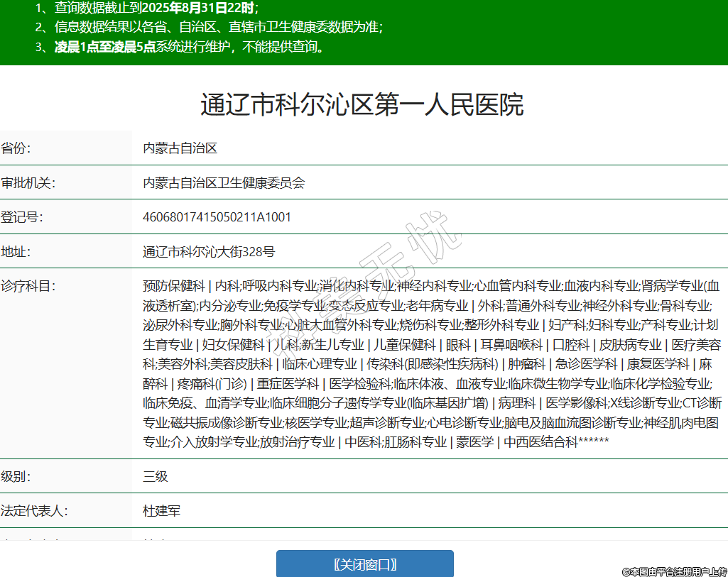
Task: Click the 凌晨1点至凌晨5点 maintenance notice
Action: [105, 48]
